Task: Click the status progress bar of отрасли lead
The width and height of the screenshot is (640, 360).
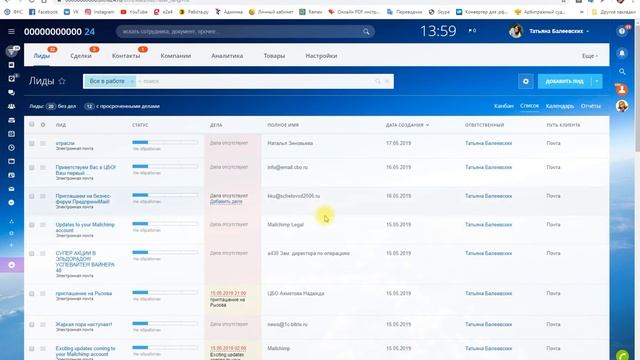Action: point(165,142)
